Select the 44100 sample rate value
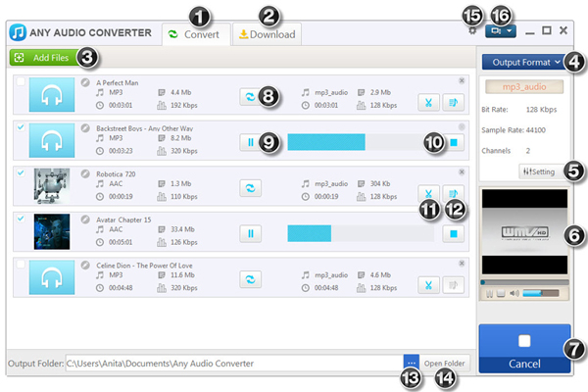Screen dimensions: 588x392 pyautogui.click(x=535, y=130)
